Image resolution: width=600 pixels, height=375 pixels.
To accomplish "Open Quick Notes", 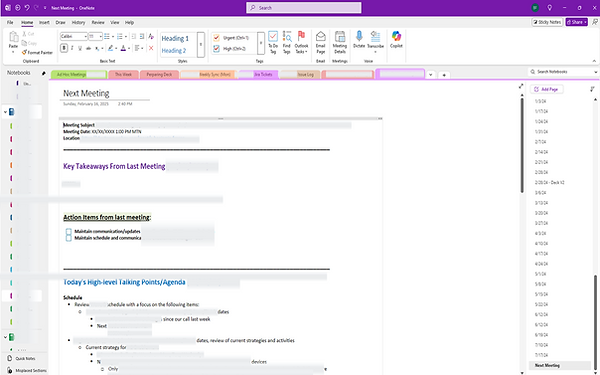I will [22, 359].
